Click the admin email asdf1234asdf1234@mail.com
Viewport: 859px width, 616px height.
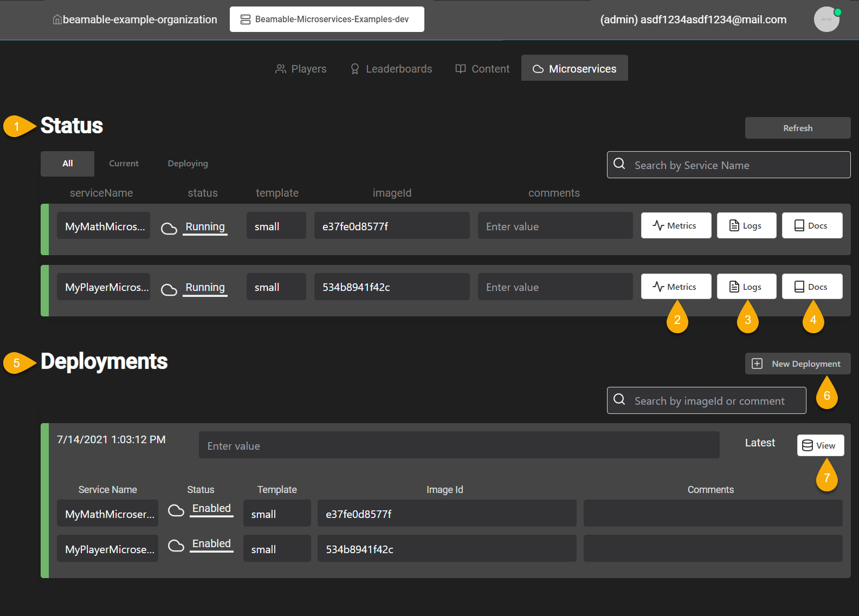pos(713,20)
